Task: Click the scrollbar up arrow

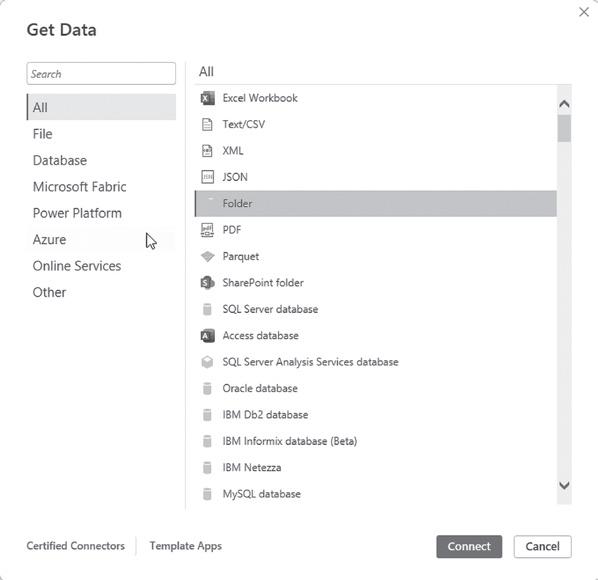Action: coord(564,104)
